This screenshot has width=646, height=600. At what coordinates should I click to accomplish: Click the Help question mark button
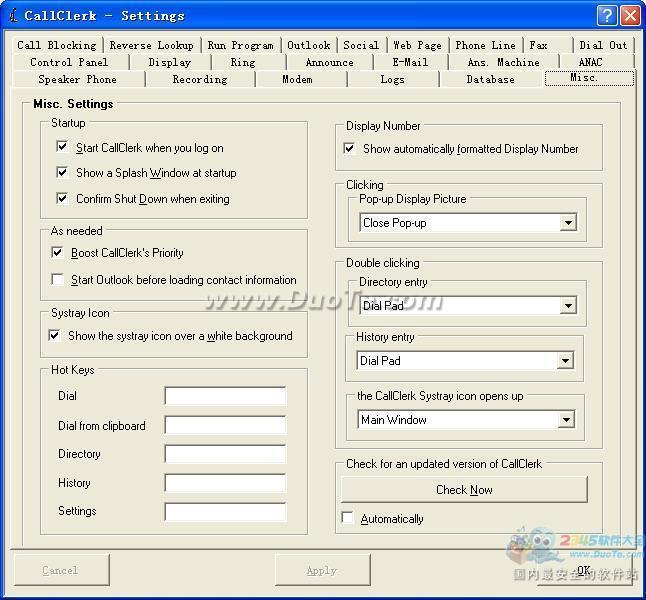[607, 16]
